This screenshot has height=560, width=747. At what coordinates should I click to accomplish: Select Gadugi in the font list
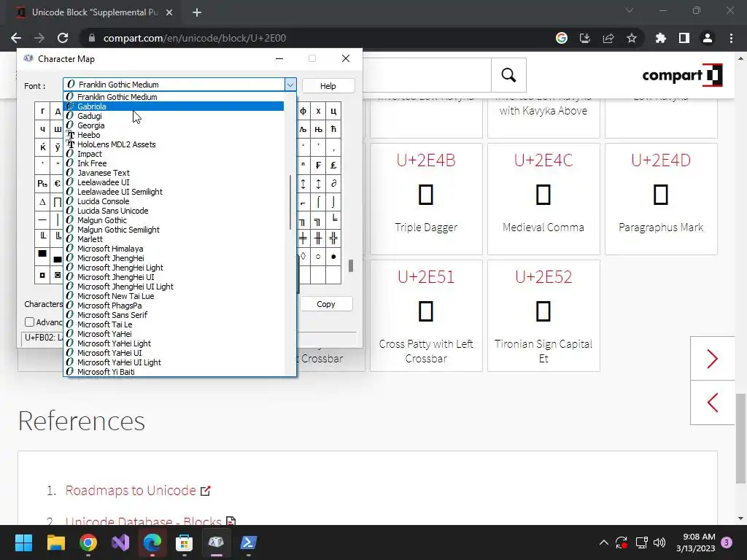tap(174, 116)
